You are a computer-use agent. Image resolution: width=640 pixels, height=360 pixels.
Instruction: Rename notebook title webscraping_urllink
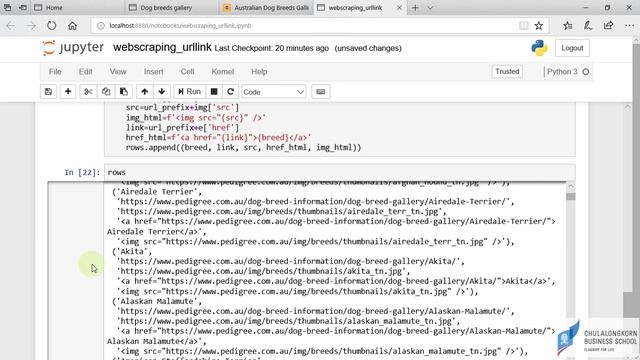(x=162, y=47)
